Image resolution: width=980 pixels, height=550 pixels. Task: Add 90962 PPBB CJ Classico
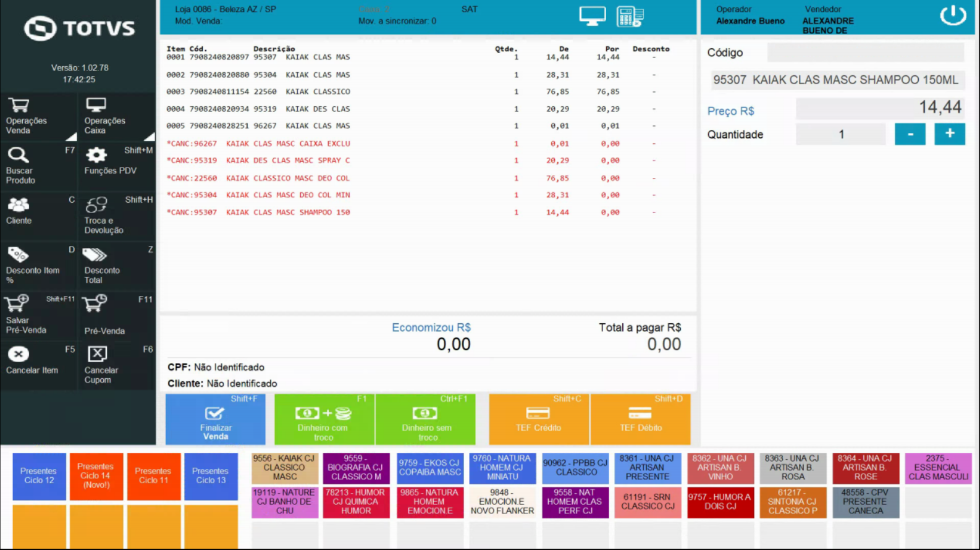(575, 468)
